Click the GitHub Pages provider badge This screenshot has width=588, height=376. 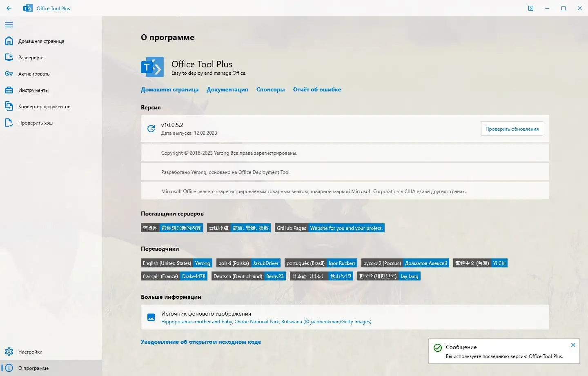pos(330,228)
